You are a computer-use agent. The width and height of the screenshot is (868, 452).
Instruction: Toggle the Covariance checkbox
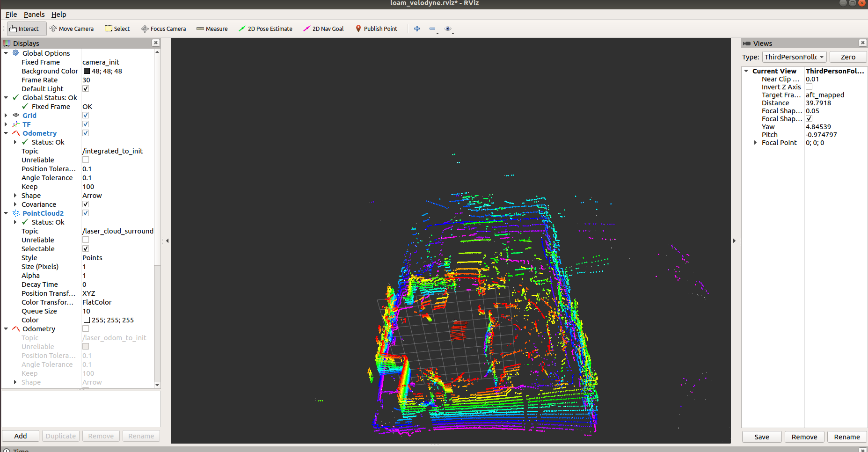[x=86, y=204]
